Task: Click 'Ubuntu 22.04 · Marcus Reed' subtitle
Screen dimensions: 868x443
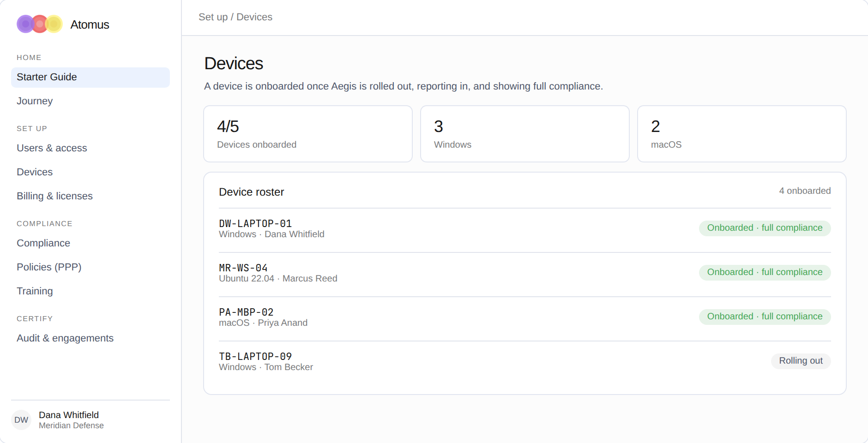Action: click(278, 279)
